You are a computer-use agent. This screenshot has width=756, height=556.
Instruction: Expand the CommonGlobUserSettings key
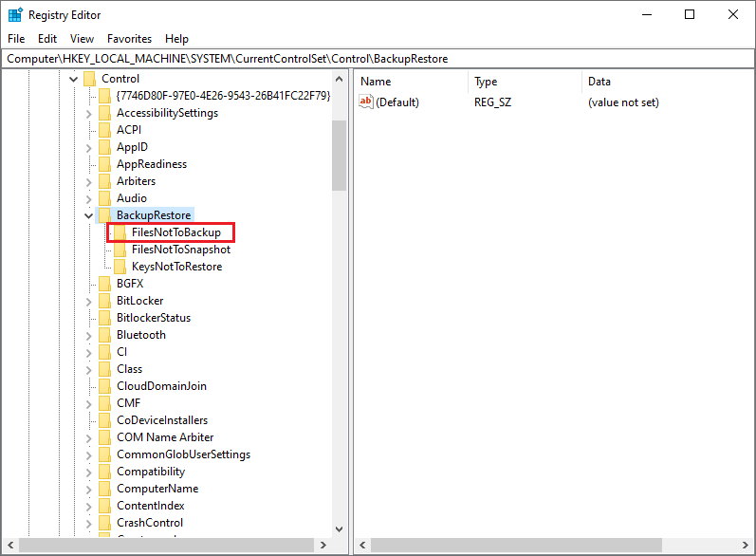point(89,455)
